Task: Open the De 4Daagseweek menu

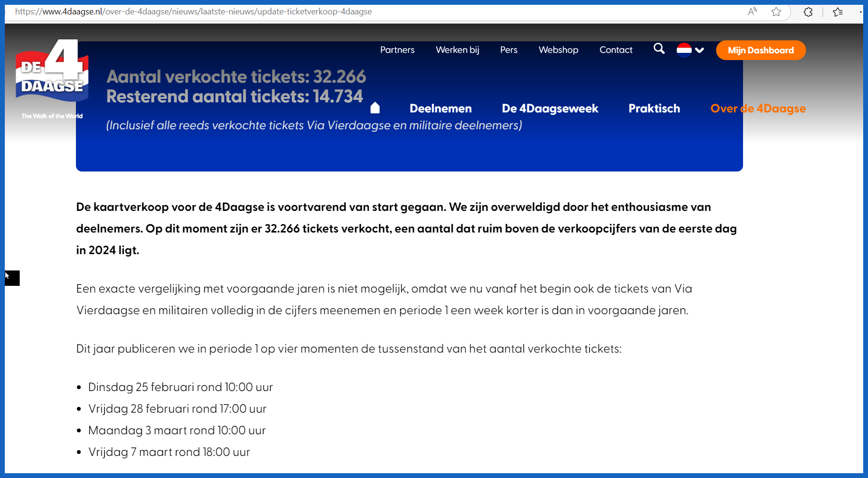Action: click(550, 109)
